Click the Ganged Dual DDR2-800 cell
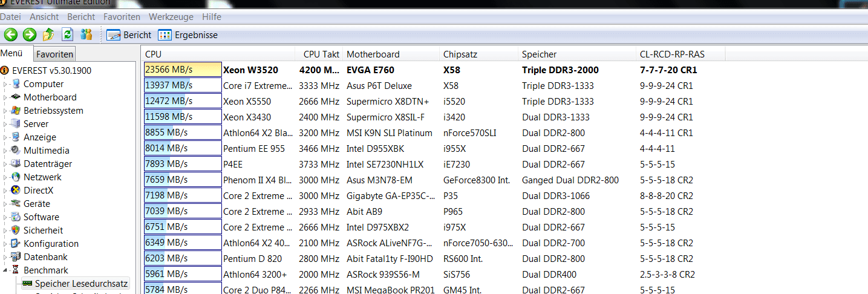Image resolution: width=868 pixels, height=294 pixels. pyautogui.click(x=570, y=180)
